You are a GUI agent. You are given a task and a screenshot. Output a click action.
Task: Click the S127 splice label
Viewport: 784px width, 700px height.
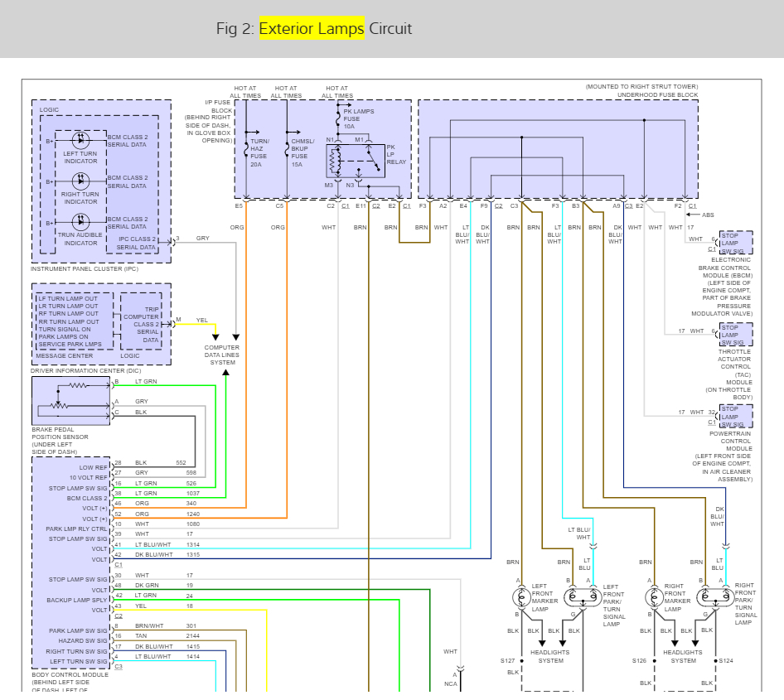(507, 660)
